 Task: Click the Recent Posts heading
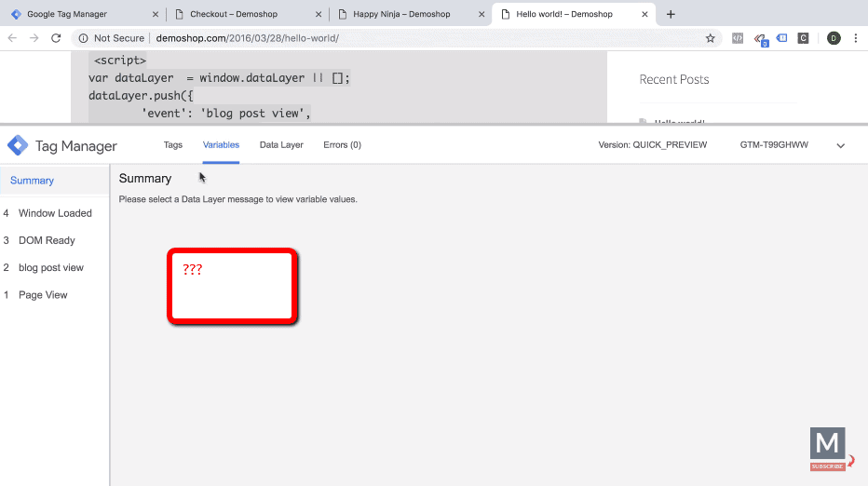(673, 79)
